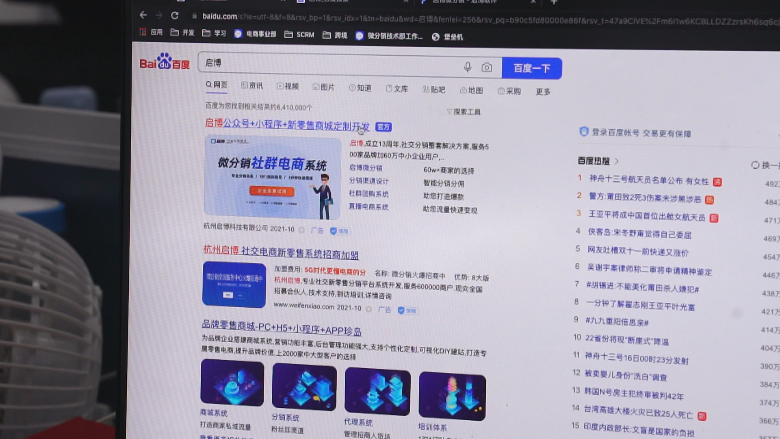The image size is (780, 439).
Task: Open the 直播电商系统 sublink
Action: click(x=368, y=207)
